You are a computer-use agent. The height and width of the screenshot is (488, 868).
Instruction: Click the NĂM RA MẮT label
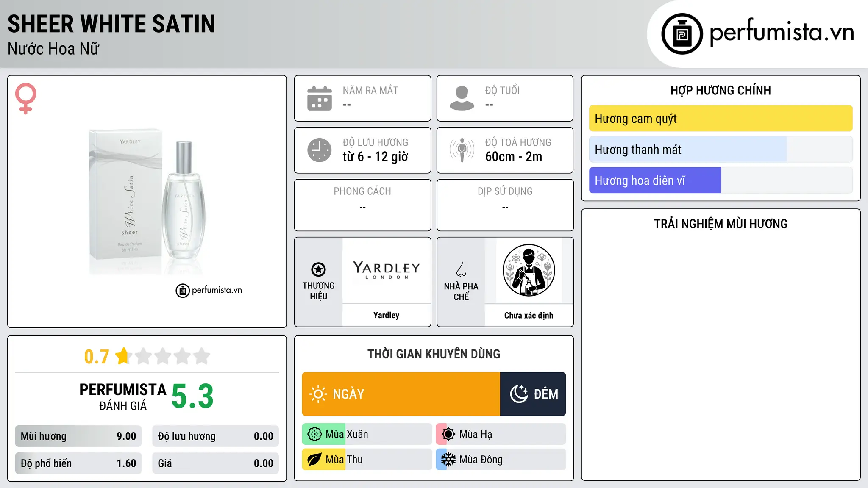pyautogui.click(x=370, y=90)
